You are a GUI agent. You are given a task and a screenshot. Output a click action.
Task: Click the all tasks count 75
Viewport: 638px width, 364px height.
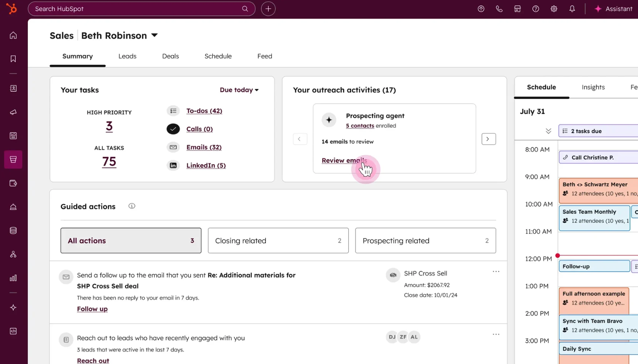[x=109, y=162]
